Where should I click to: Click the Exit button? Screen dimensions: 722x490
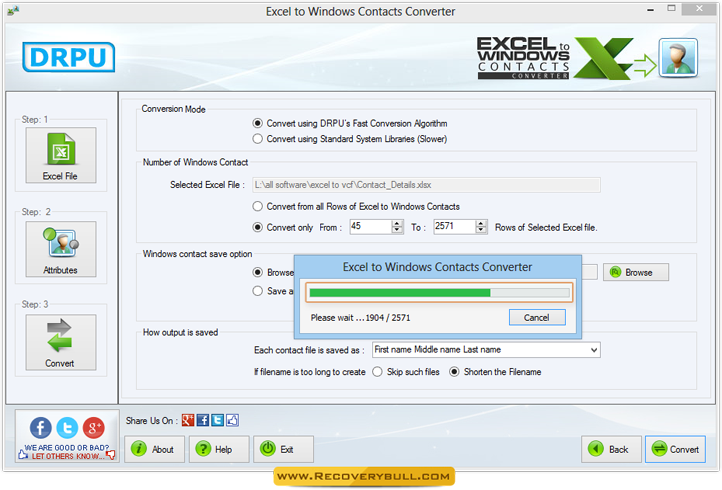click(x=283, y=449)
